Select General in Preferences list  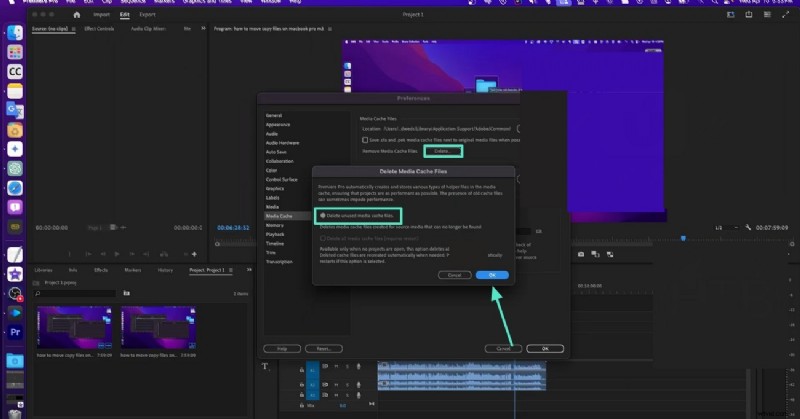click(274, 116)
